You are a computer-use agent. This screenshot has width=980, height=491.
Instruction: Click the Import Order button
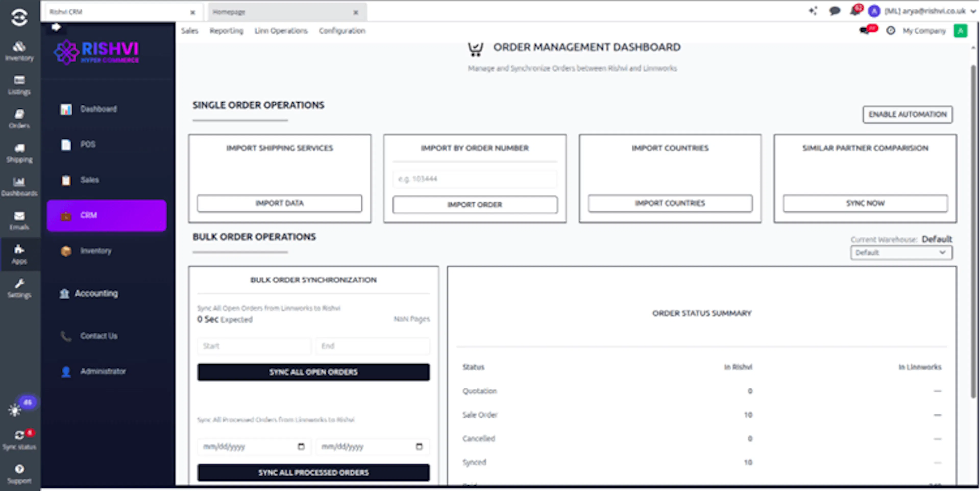(475, 205)
